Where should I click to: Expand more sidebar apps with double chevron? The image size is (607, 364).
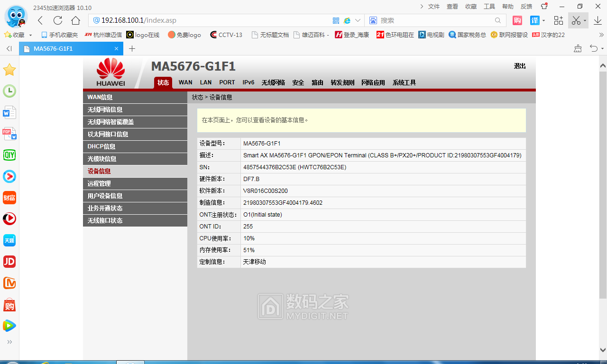click(x=9, y=342)
